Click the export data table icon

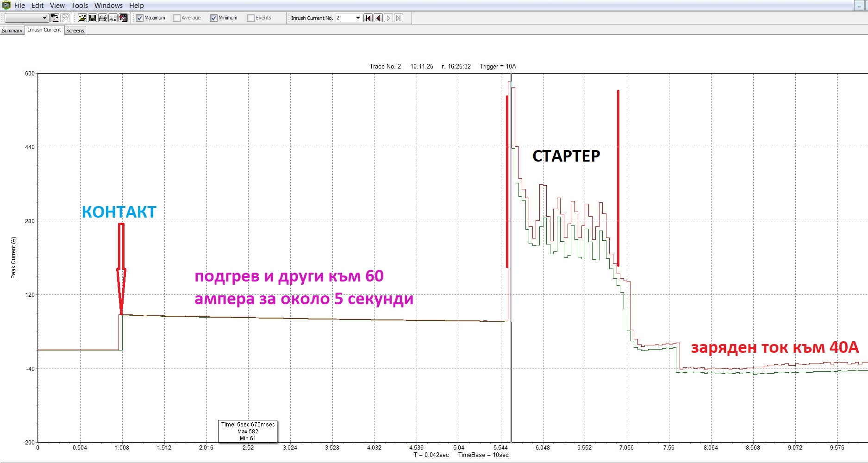113,18
